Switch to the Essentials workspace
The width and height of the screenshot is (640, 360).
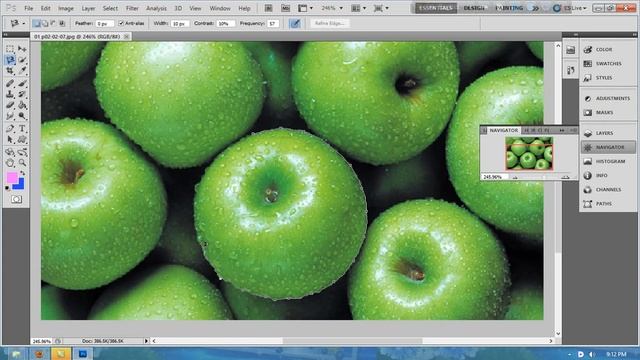tap(436, 8)
